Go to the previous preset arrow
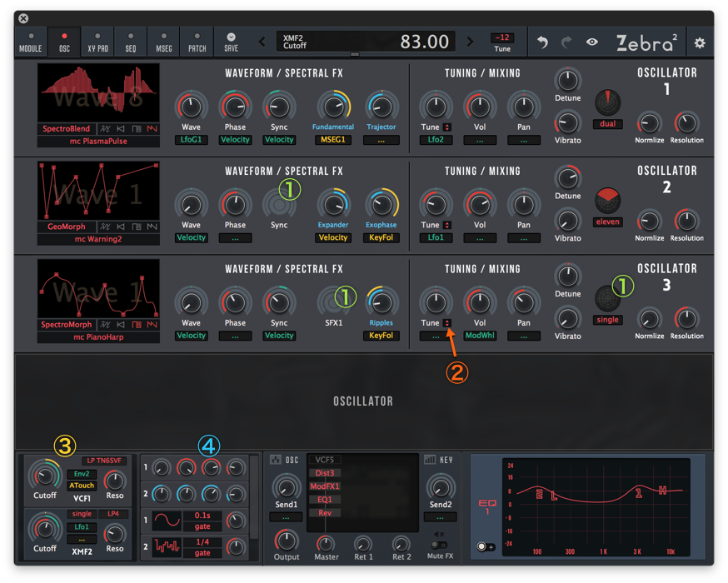This screenshot has height=583, width=728. [262, 42]
